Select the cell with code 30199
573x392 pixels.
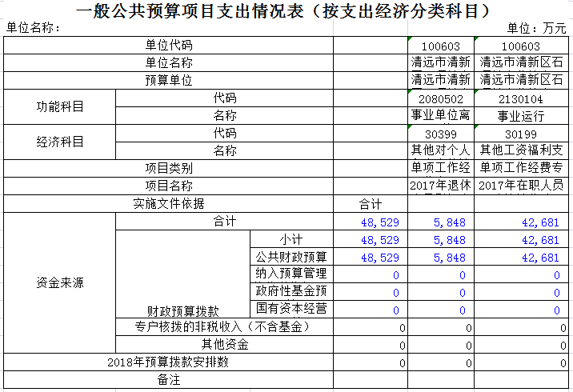point(520,133)
